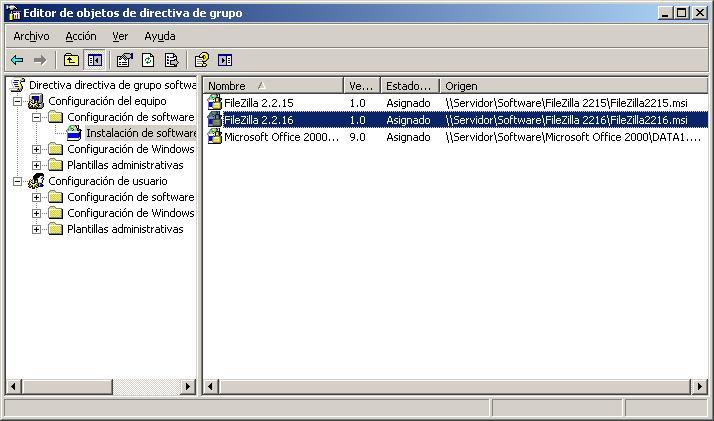Click the Up one level toolbar icon

(x=71, y=60)
